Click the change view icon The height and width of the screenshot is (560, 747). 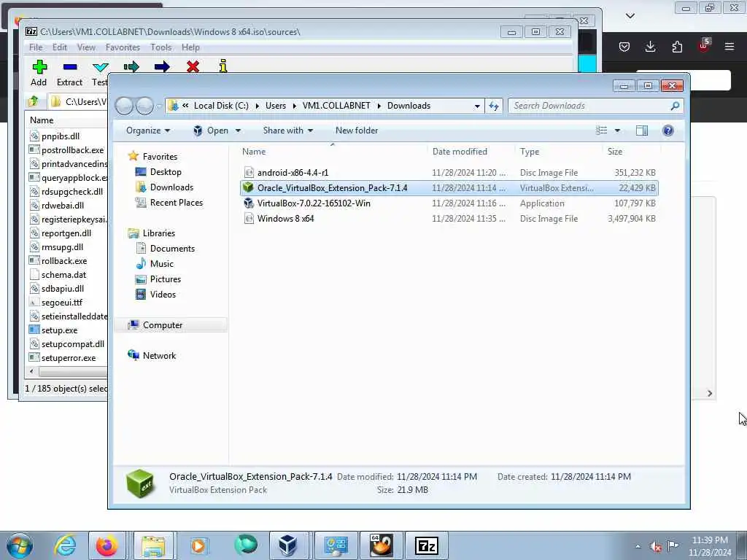[x=601, y=131]
